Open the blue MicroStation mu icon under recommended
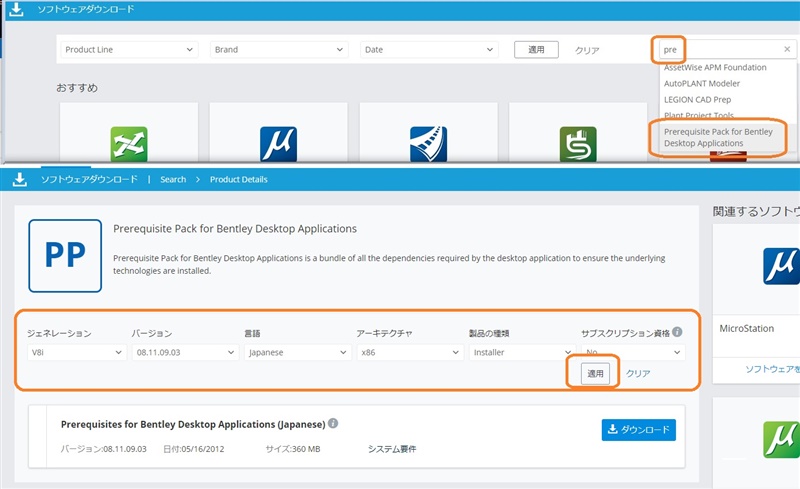This screenshot has width=800, height=489. (x=279, y=144)
